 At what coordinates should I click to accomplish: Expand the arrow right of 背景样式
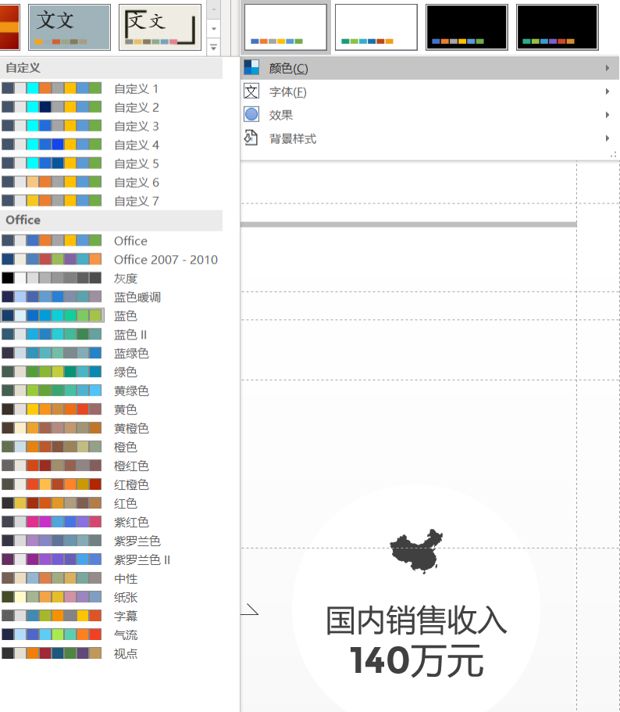pos(607,138)
